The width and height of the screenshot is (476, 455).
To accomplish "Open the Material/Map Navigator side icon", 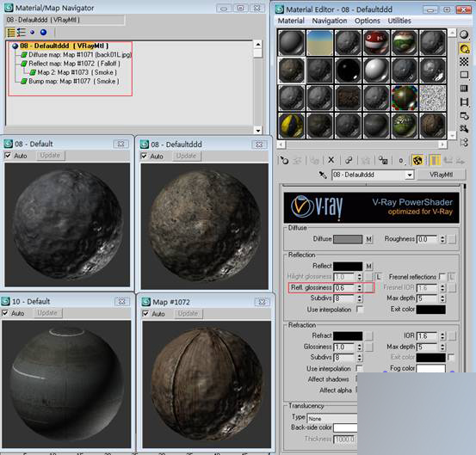I will 464,142.
